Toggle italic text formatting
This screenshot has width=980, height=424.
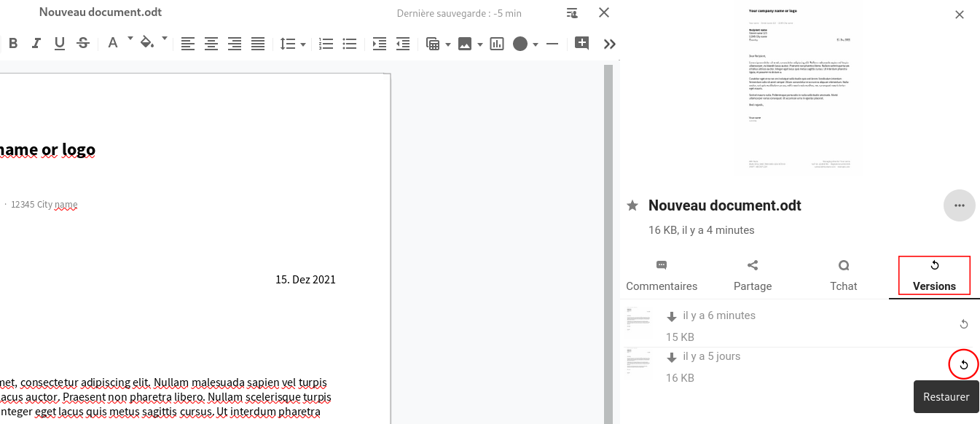pos(36,44)
